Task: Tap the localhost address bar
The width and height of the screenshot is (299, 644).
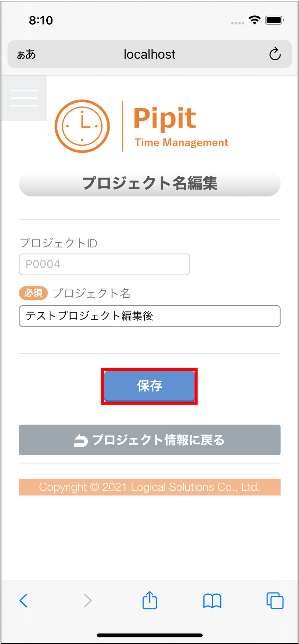Action: 149,54
